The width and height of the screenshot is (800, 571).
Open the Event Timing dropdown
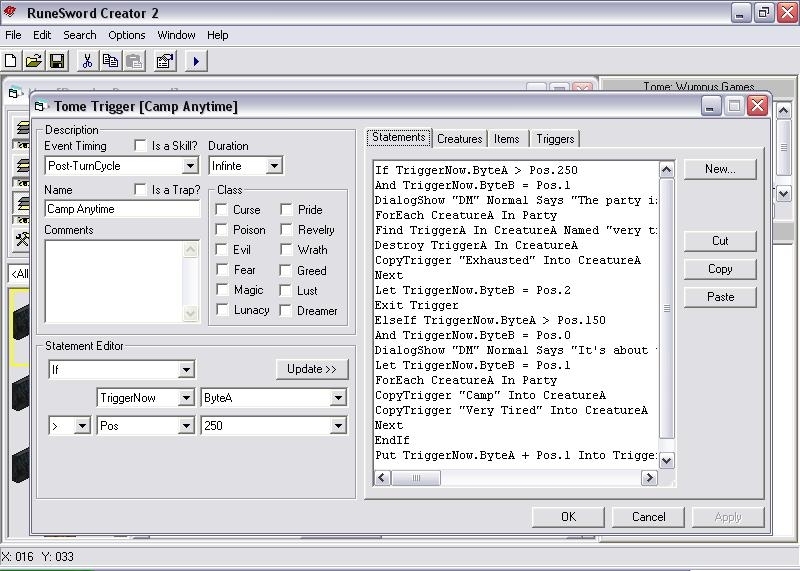point(190,166)
